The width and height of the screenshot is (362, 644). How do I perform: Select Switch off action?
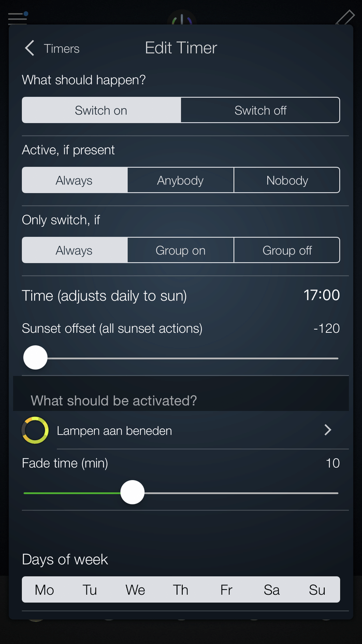tap(260, 110)
